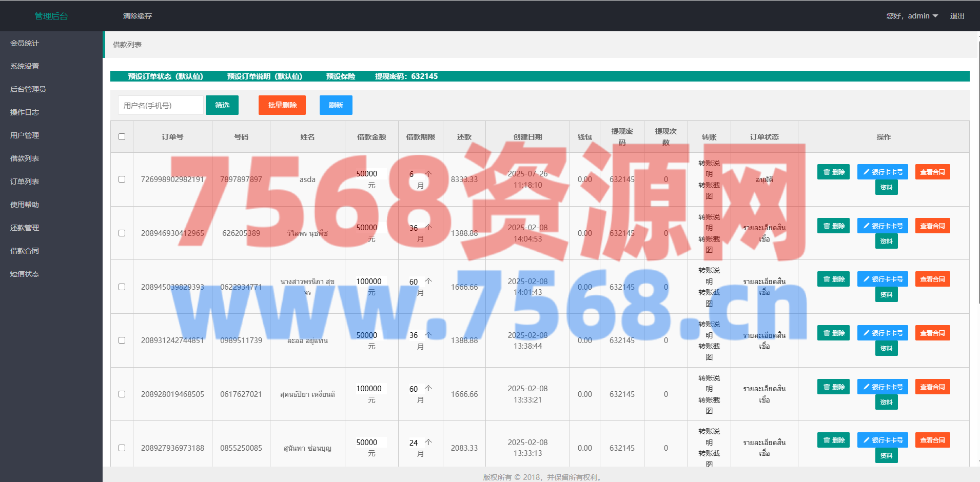Screen dimensions: 980x482
Task: Open 用户管理 in the sidebar
Action: 25,135
